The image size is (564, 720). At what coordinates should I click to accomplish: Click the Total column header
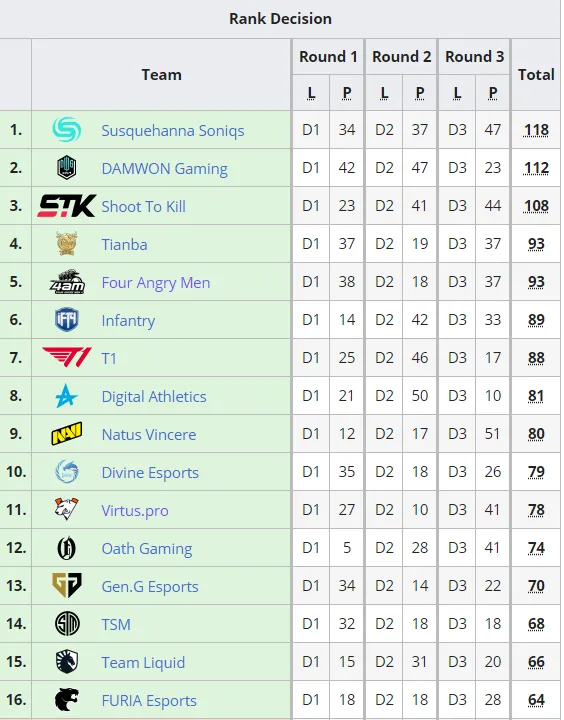coord(536,74)
